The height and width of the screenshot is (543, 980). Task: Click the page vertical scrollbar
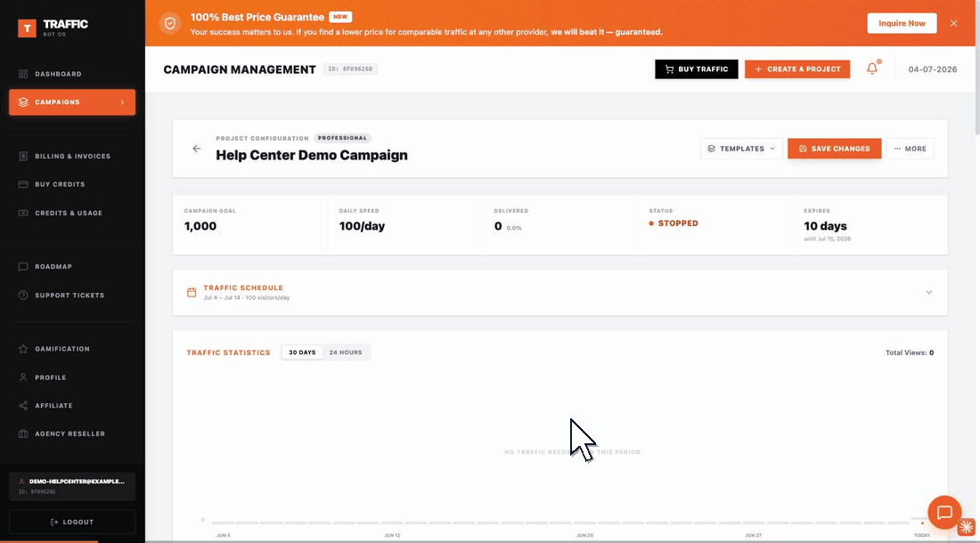click(x=976, y=68)
